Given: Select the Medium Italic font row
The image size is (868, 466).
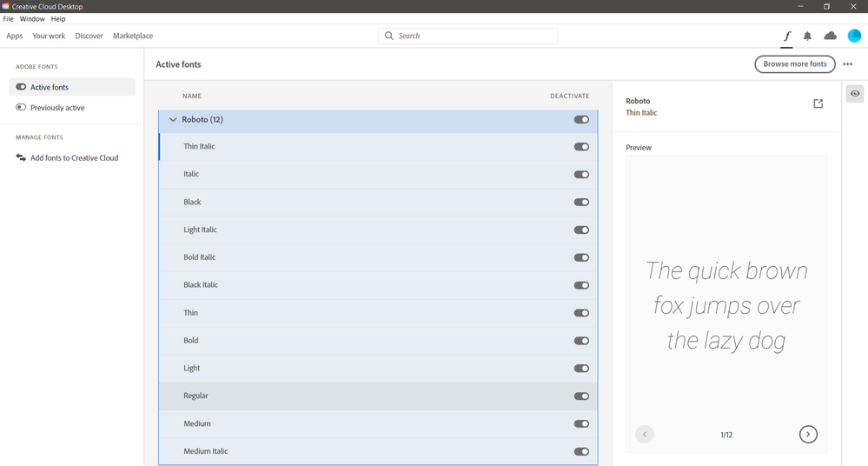Looking at the screenshot, I should [378, 451].
